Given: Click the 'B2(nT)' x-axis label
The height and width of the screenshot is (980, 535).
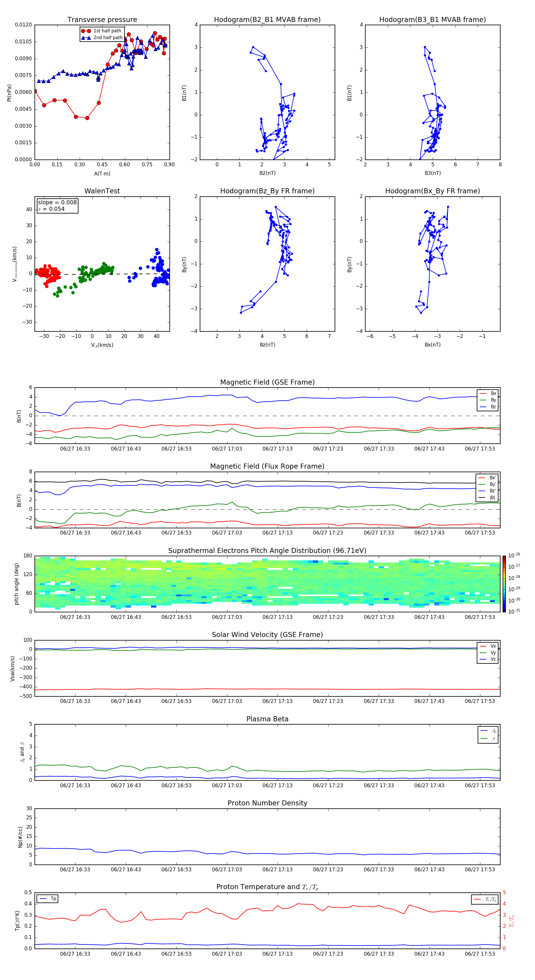Looking at the screenshot, I should click(267, 173).
